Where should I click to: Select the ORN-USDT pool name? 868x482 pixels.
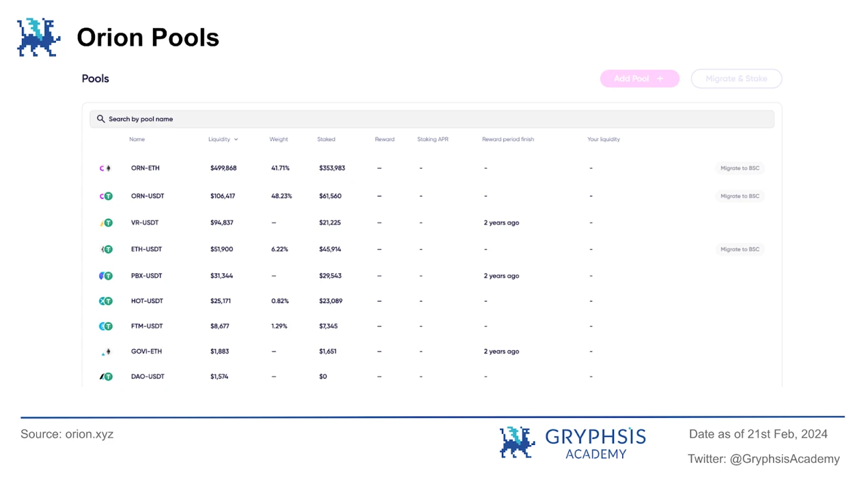point(148,196)
